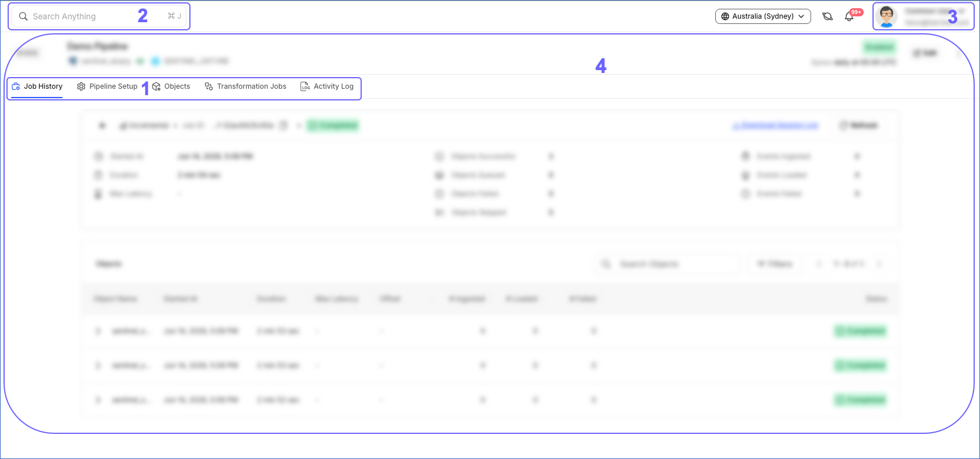
Task: Open the Australia (Sydney) region dropdown
Action: point(763,16)
